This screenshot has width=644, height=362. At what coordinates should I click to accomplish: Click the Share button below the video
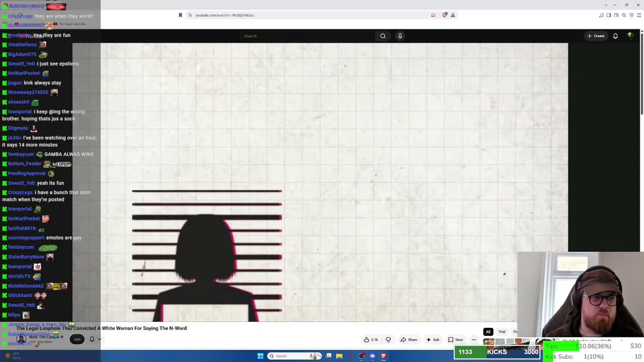click(409, 340)
